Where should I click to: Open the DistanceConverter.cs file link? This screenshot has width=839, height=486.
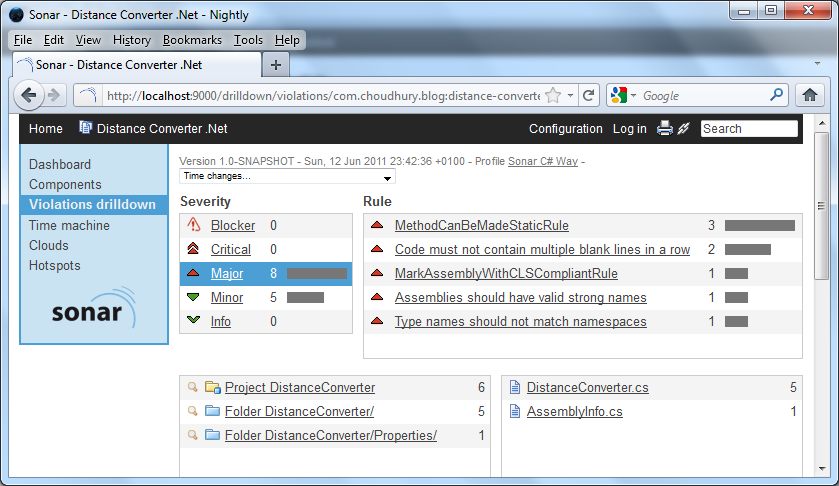point(588,387)
